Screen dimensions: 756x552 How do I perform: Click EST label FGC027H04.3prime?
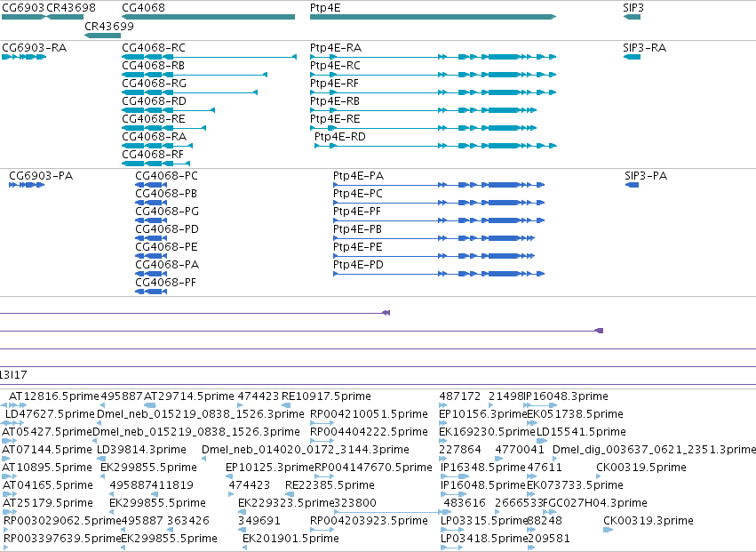[595, 504]
